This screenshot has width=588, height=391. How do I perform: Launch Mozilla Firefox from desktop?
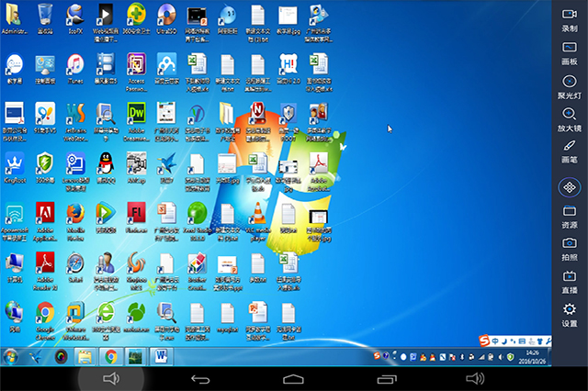[x=75, y=222]
